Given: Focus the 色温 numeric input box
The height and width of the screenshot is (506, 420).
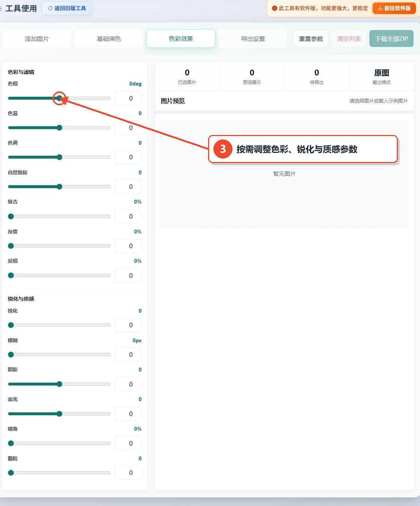Looking at the screenshot, I should pyautogui.click(x=128, y=128).
